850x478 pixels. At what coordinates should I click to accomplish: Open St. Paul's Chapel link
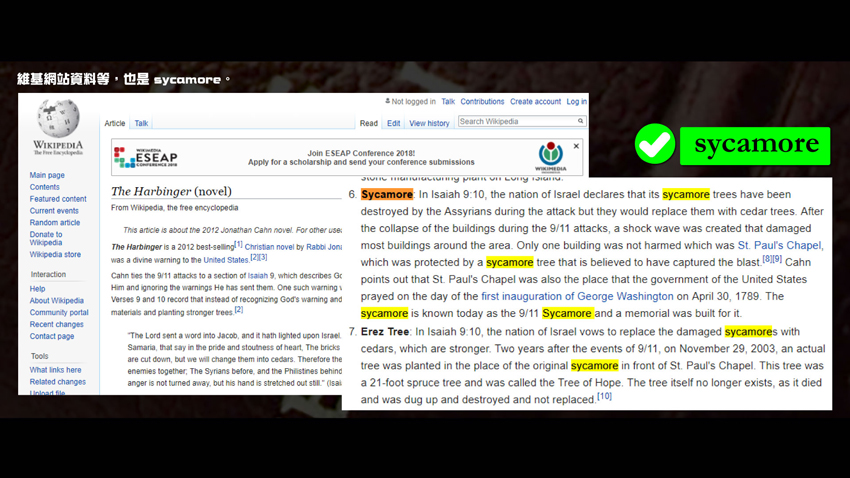coord(780,246)
